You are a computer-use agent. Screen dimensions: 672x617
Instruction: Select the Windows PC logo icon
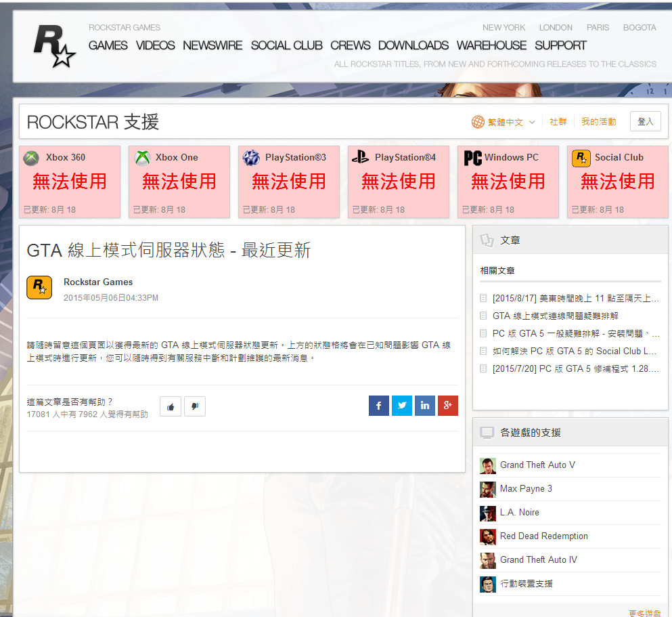tap(473, 158)
